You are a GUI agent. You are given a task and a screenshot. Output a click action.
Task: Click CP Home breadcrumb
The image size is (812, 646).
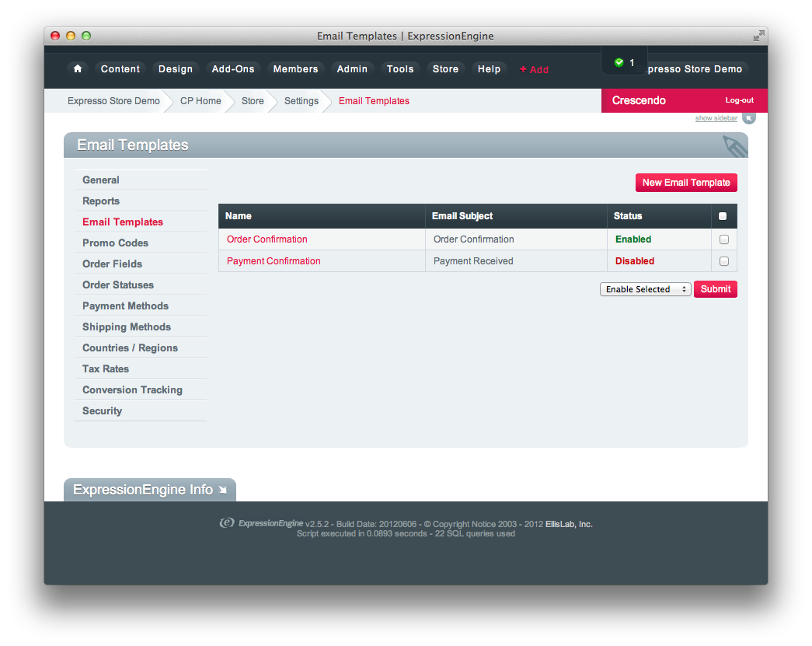200,101
